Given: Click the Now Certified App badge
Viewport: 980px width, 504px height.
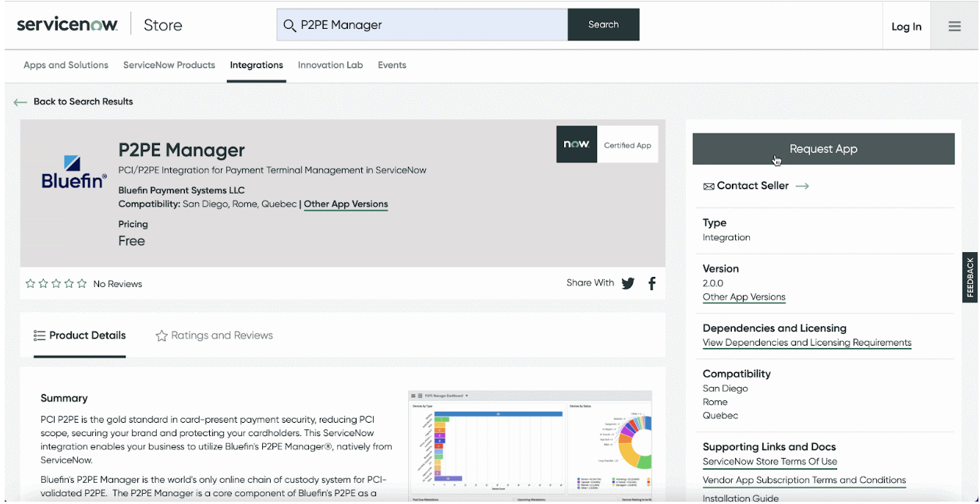Looking at the screenshot, I should click(x=607, y=144).
